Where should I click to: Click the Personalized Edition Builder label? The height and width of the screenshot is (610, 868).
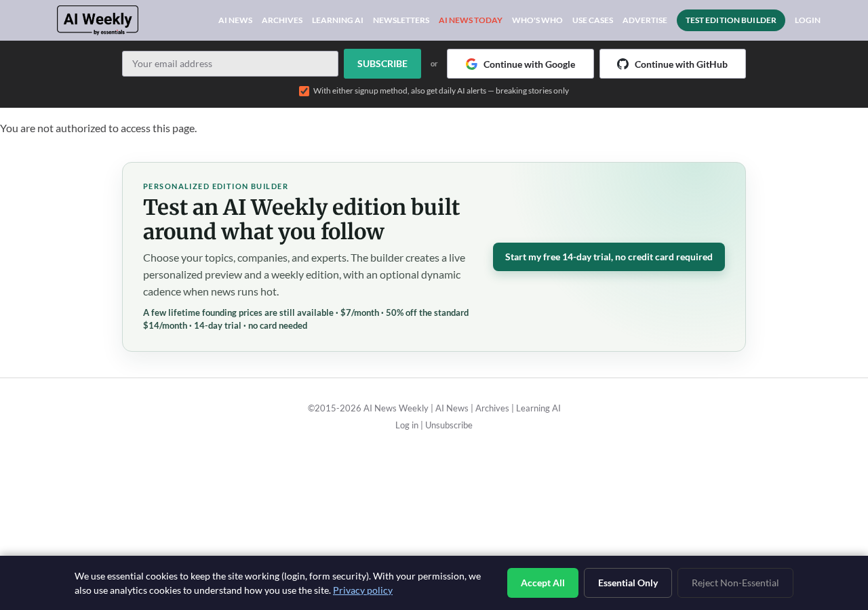[216, 186]
